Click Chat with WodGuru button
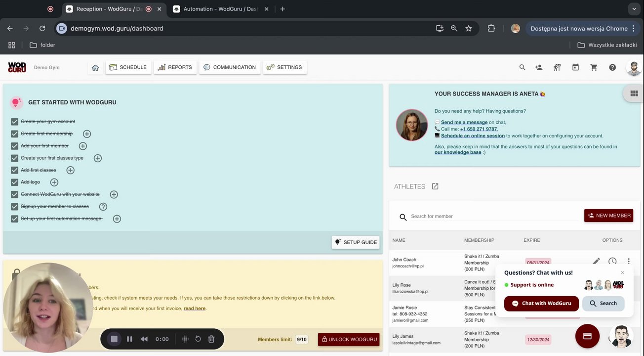Image resolution: width=644 pixels, height=356 pixels. click(541, 304)
